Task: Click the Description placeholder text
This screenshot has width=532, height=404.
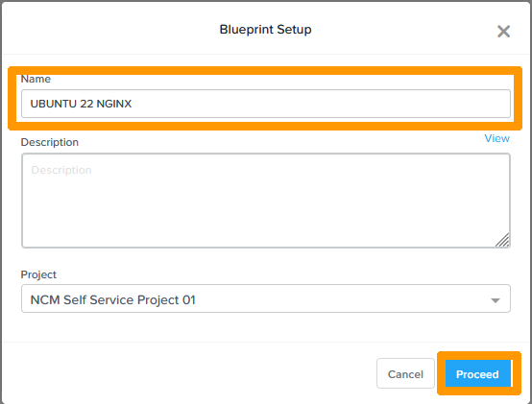Action: [x=61, y=170]
